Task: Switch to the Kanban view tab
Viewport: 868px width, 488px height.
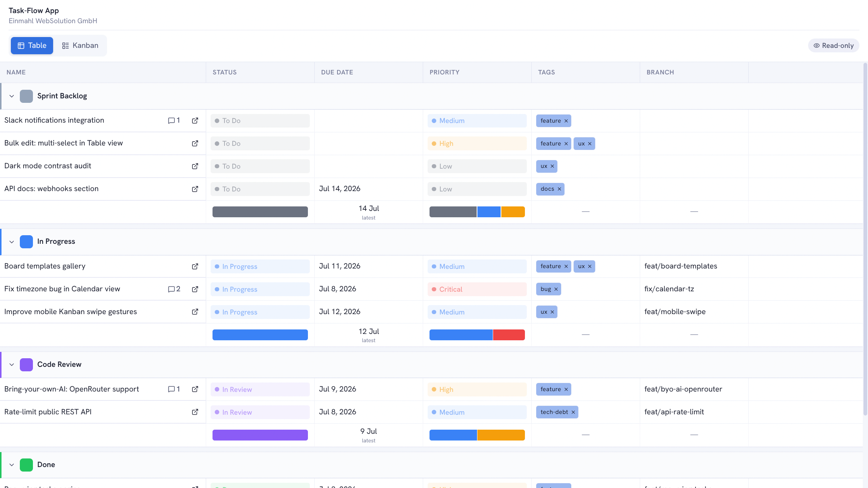Action: click(x=80, y=46)
